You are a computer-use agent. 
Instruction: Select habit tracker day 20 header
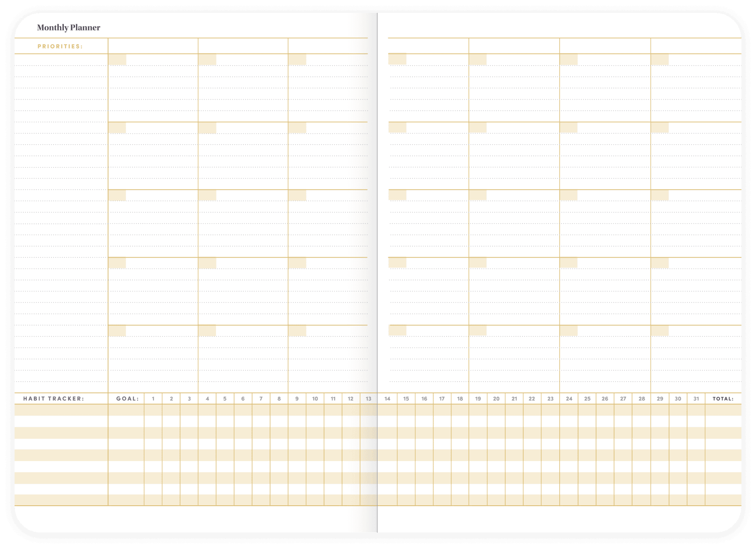coord(496,398)
